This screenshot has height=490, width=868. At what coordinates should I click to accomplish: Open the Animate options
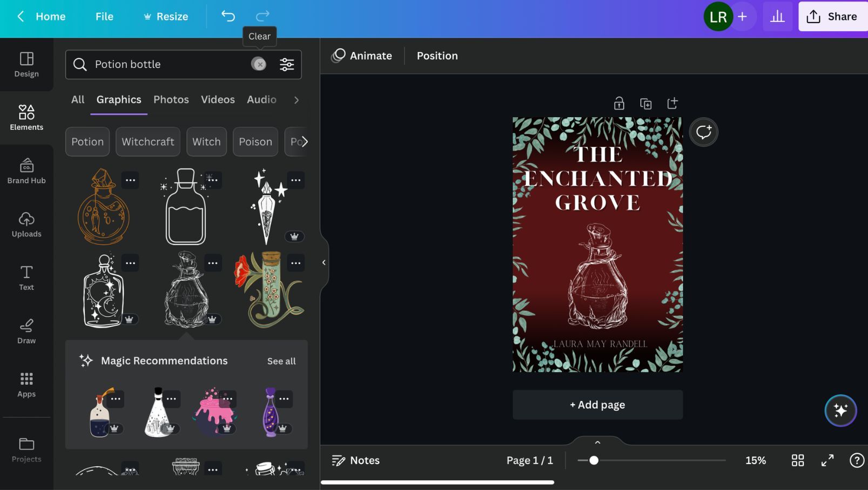pos(362,56)
